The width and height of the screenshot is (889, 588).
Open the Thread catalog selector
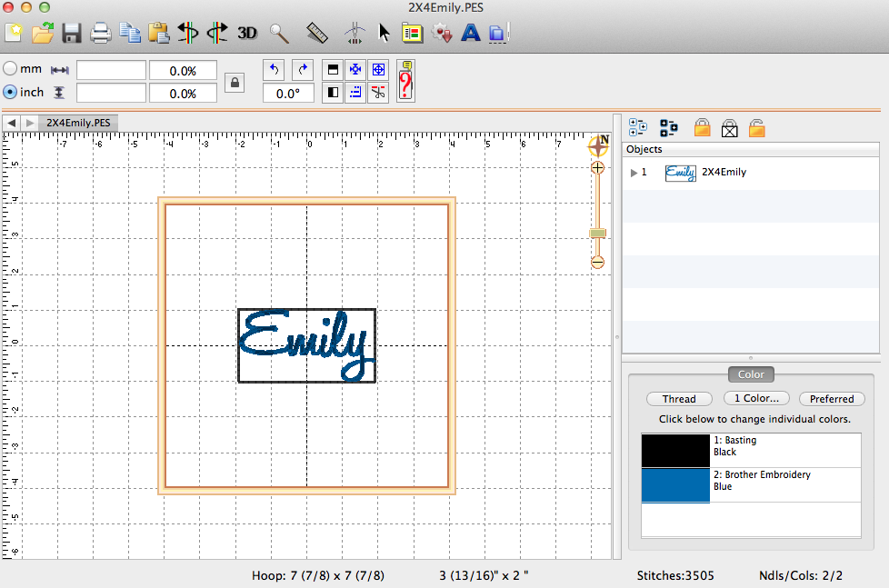(679, 398)
